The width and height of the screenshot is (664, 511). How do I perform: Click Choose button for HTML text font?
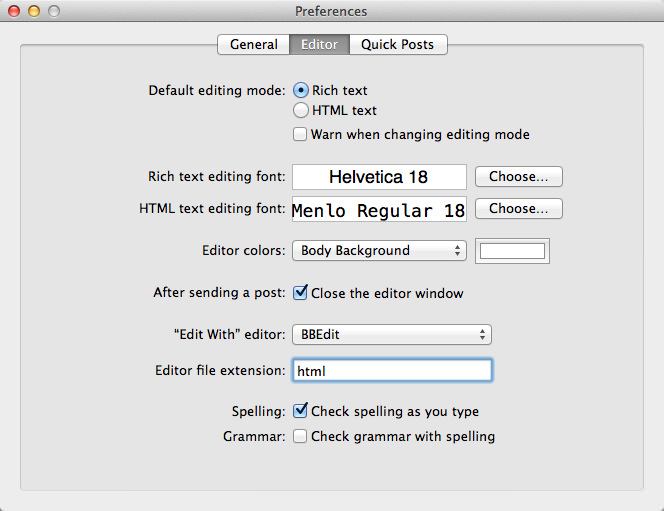(518, 209)
